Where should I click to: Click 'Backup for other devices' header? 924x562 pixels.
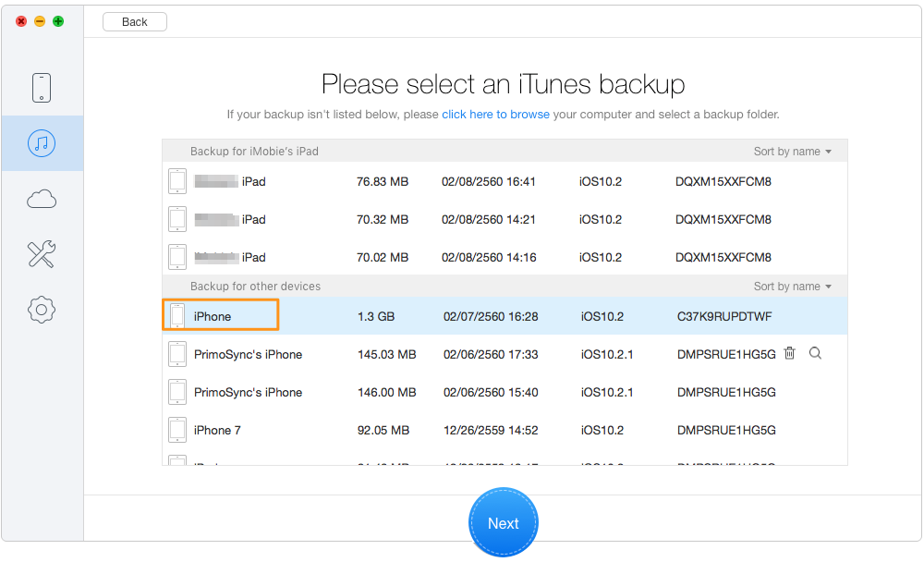point(255,287)
